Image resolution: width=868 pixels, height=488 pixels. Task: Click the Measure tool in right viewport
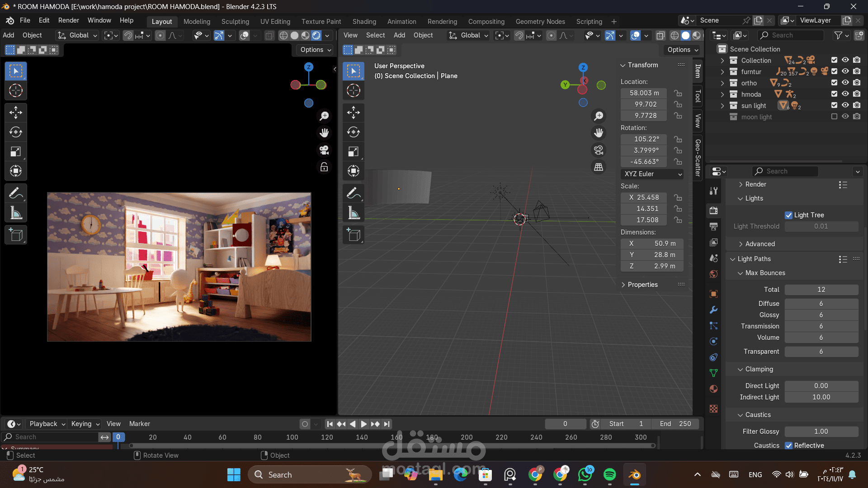coord(354,213)
